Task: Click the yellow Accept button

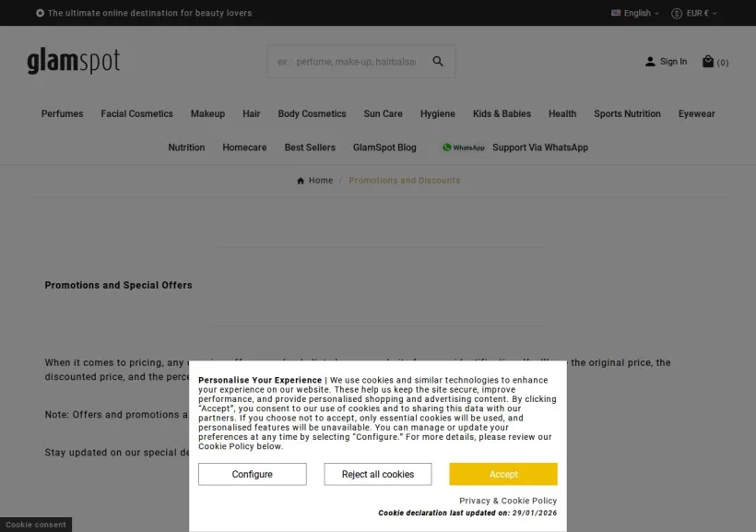Action: tap(503, 474)
